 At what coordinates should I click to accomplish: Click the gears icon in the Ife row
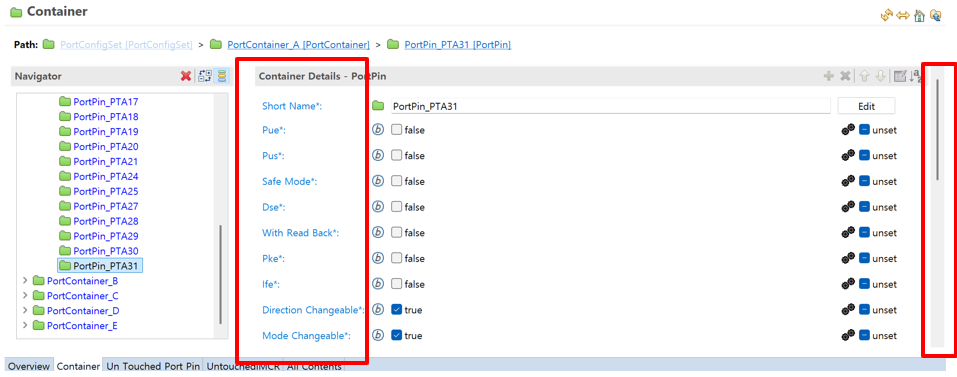pyautogui.click(x=848, y=284)
